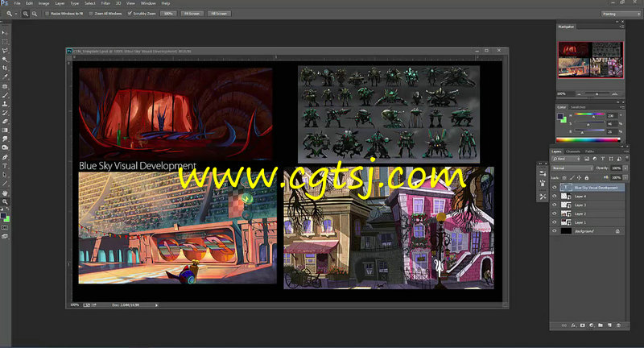The height and width of the screenshot is (348, 644).
Task: Open the Painting workspace dropdown
Action: 621,14
